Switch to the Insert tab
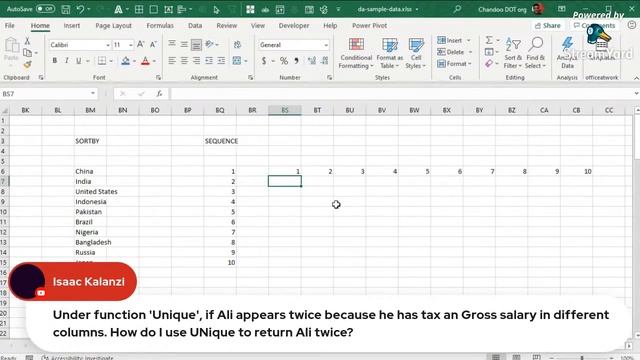640x360 pixels. point(71,25)
